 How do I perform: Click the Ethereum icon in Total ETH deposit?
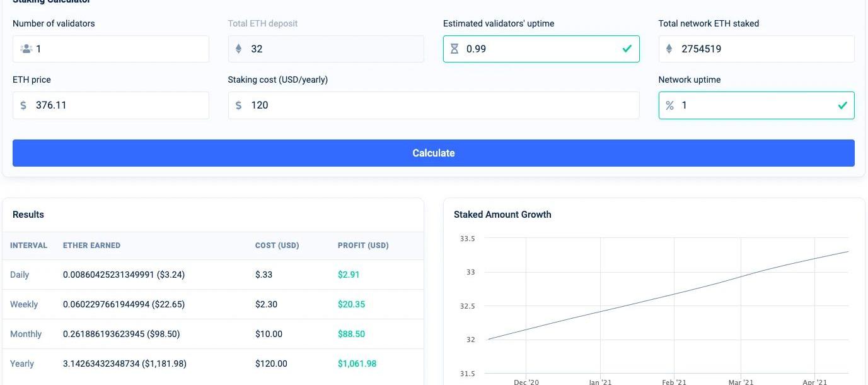pyautogui.click(x=238, y=49)
